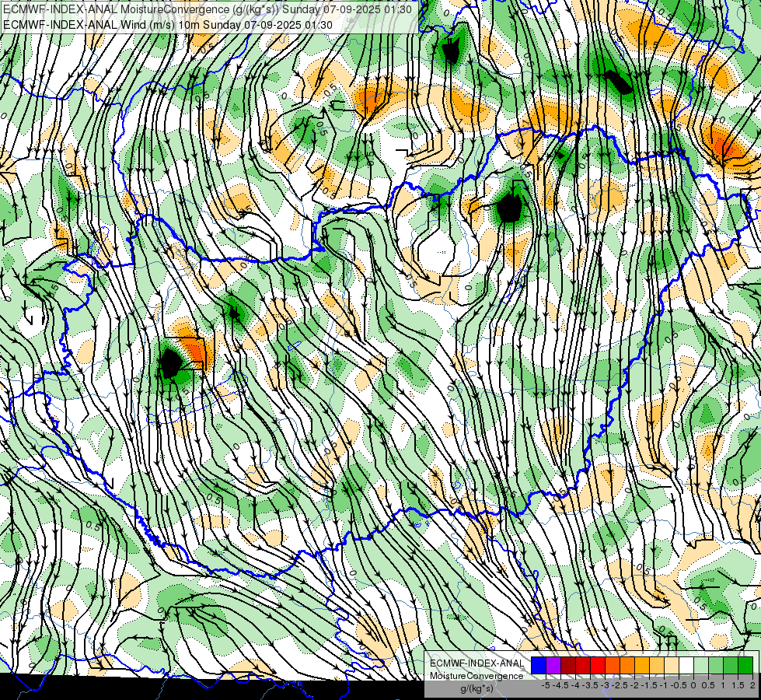Pick the bright red swatch between -3.5 and -3
Image resolution: width=761 pixels, height=700 pixels.
coord(598,665)
